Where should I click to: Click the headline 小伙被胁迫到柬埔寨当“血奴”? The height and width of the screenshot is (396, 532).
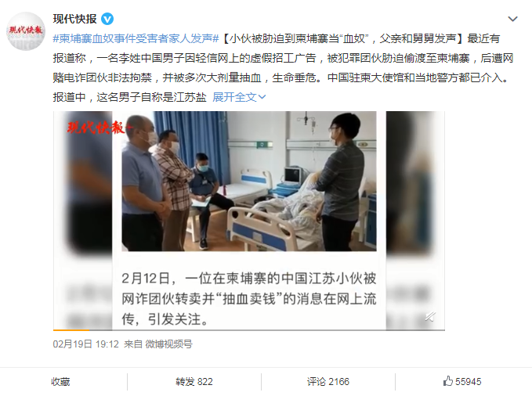click(299, 38)
